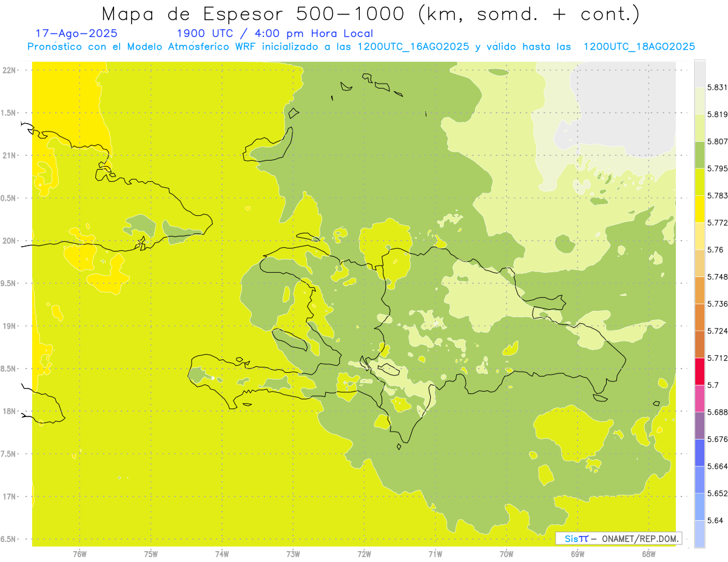Pick the pink legend swatch between 5.688 and 5.7

pos(699,398)
